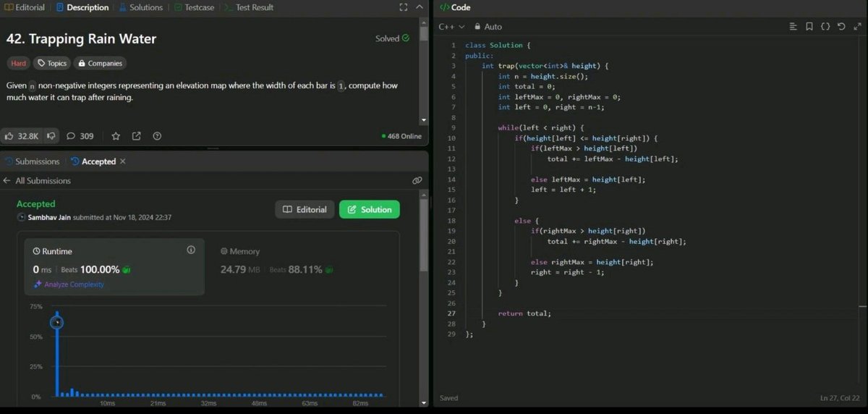Open the Editorial button in submission

click(x=305, y=209)
